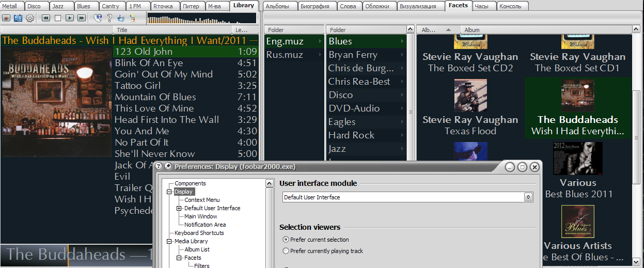
Task: Open the gear settings toolbar icon
Action: tap(30, 18)
